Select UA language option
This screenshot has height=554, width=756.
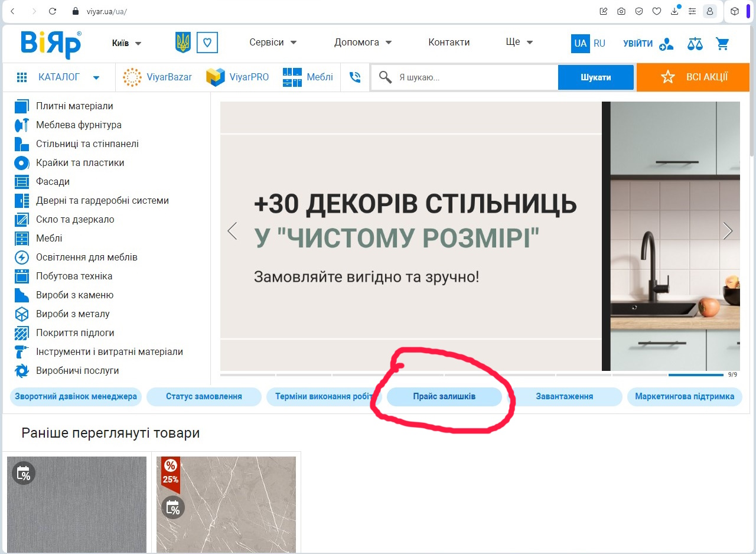[580, 43]
